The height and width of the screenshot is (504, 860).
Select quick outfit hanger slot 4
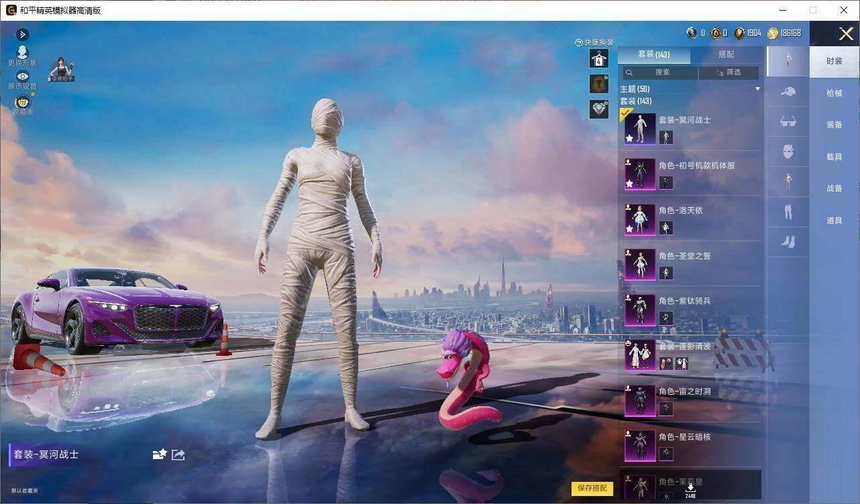(x=598, y=59)
